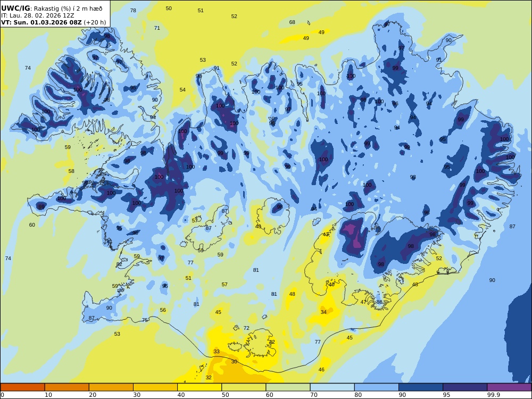Click the light blue 70–80 legend swatch
Viewport: 532px width, 399px height.
point(332,387)
